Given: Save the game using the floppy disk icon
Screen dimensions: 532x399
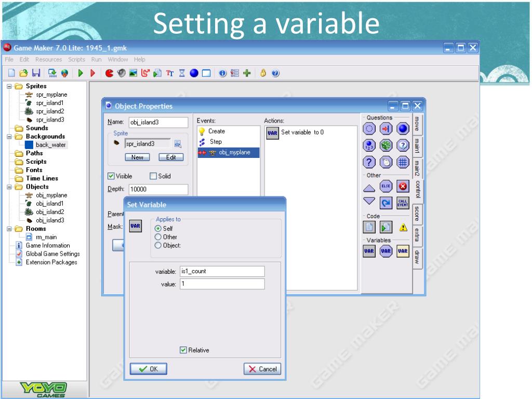Looking at the screenshot, I should point(36,73).
